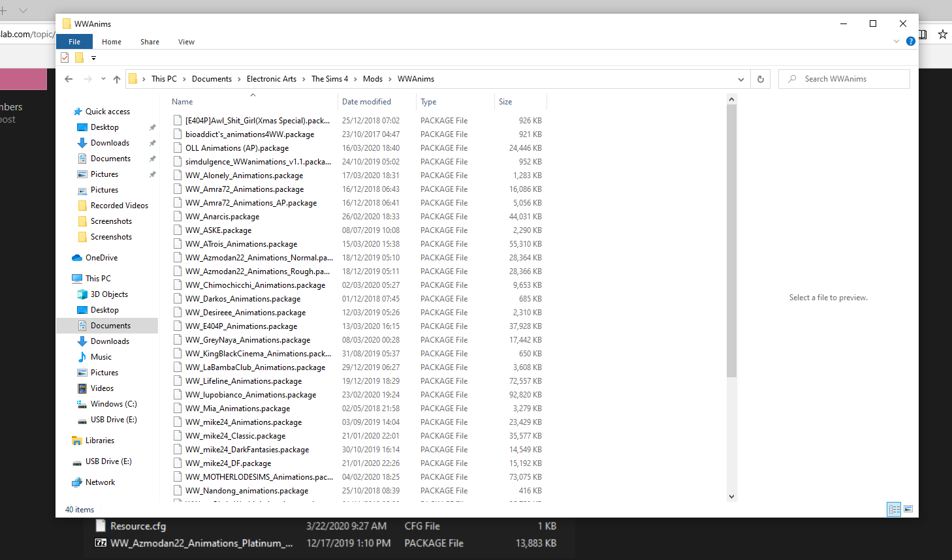Click the file list scroll down arrow
Screen dimensions: 952x560
tap(731, 496)
